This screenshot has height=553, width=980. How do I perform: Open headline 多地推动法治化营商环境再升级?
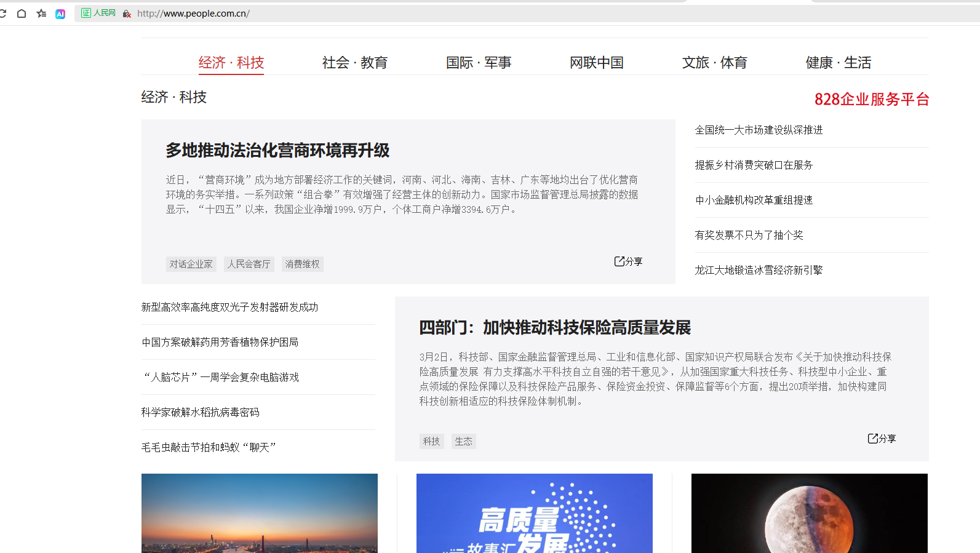(277, 151)
